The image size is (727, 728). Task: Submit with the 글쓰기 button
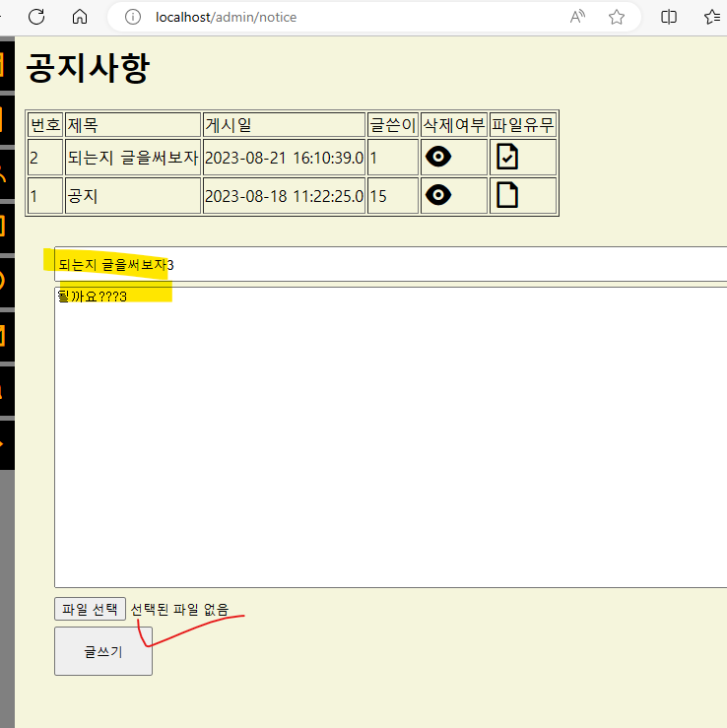point(103,651)
